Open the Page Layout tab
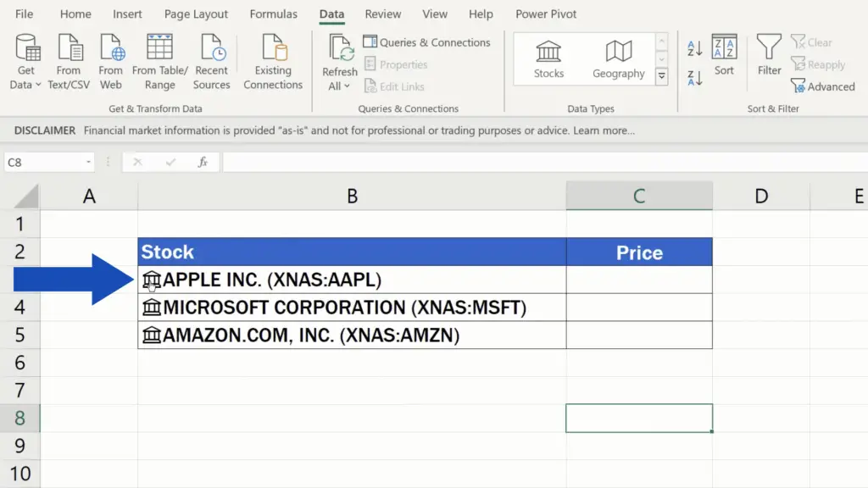 pyautogui.click(x=196, y=14)
